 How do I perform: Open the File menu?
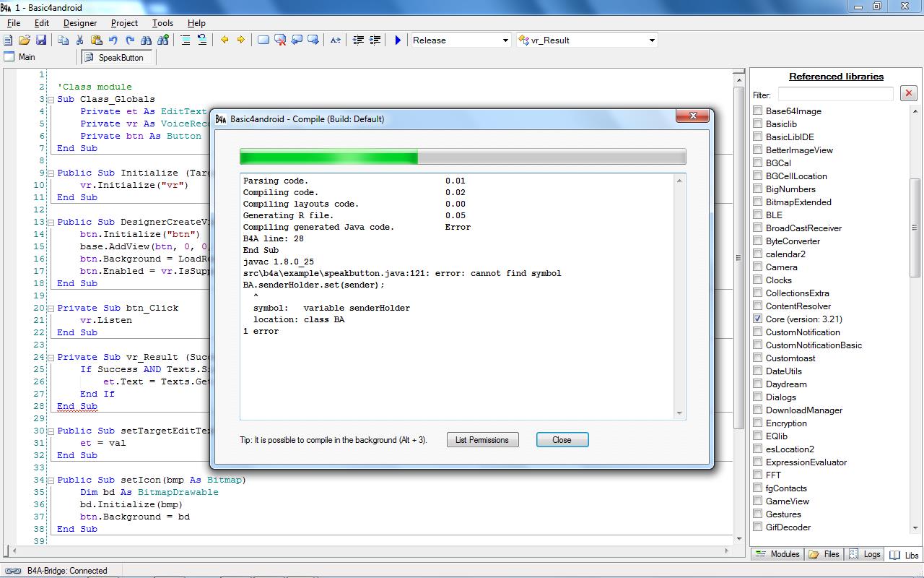[13, 23]
